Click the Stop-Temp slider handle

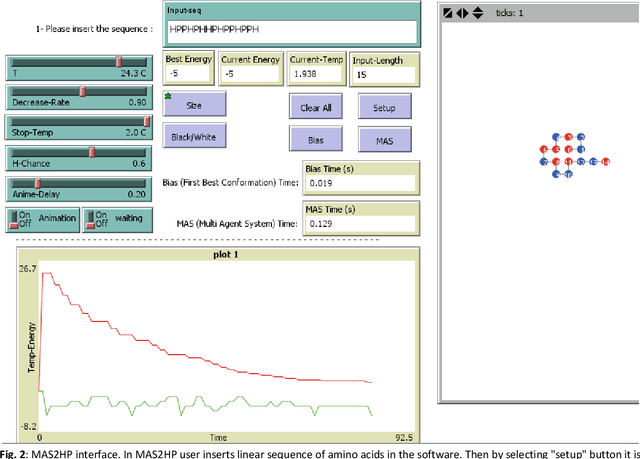tap(147, 121)
